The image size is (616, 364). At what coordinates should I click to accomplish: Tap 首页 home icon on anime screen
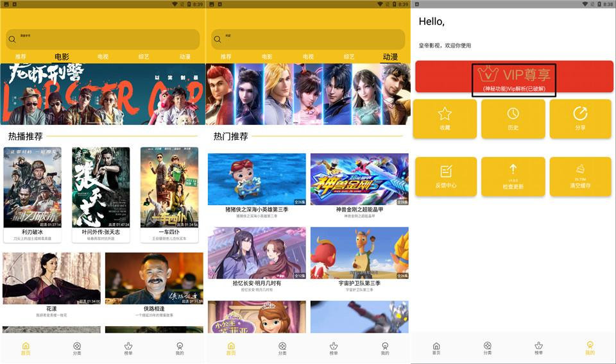(x=231, y=349)
